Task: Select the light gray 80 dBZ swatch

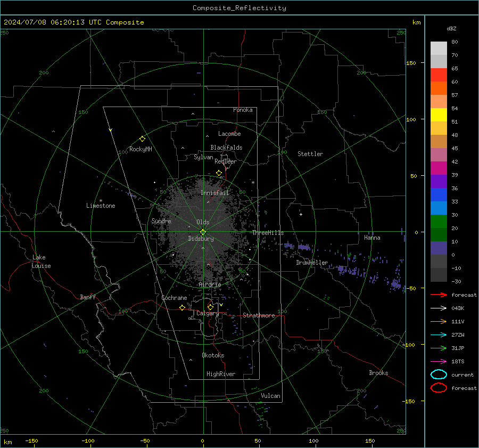Action: [439, 48]
